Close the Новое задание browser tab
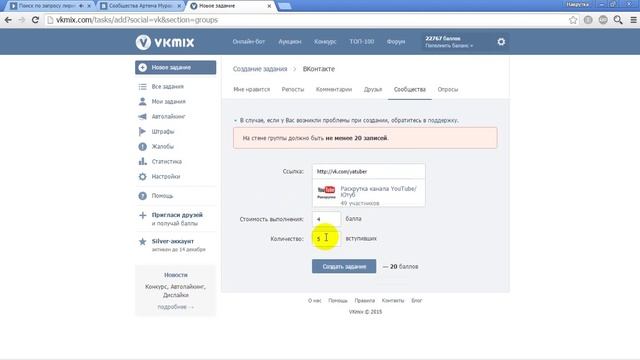Image resolution: width=640 pixels, height=360 pixels. click(x=269, y=6)
